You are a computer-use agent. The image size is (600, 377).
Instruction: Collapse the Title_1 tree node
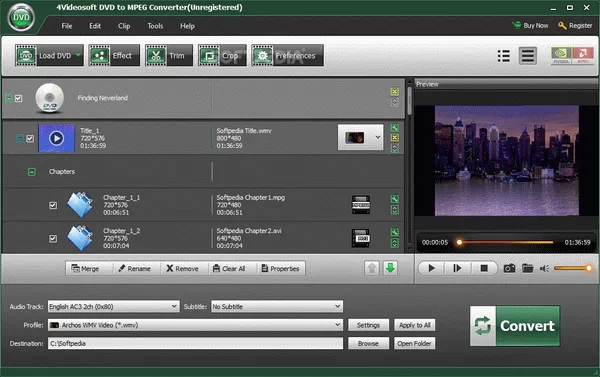20,139
